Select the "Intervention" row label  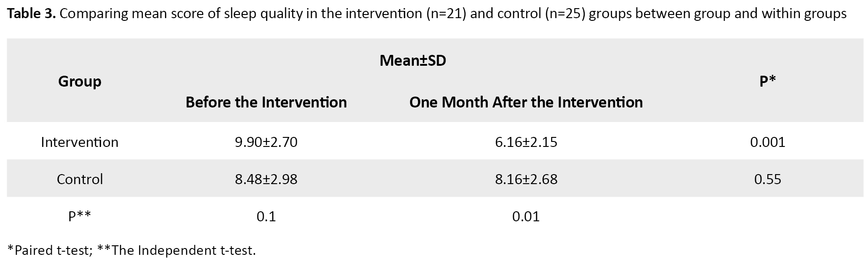[x=80, y=142]
